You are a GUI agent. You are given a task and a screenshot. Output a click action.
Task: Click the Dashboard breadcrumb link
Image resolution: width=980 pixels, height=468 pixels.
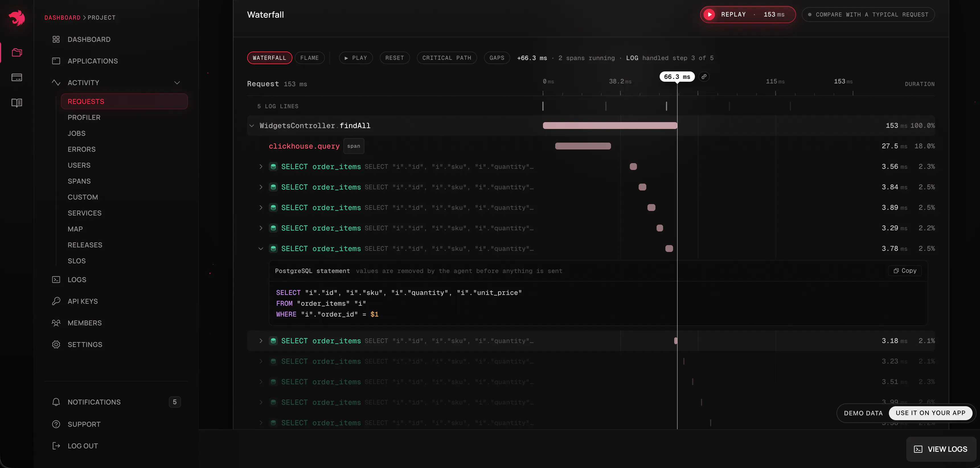point(62,17)
